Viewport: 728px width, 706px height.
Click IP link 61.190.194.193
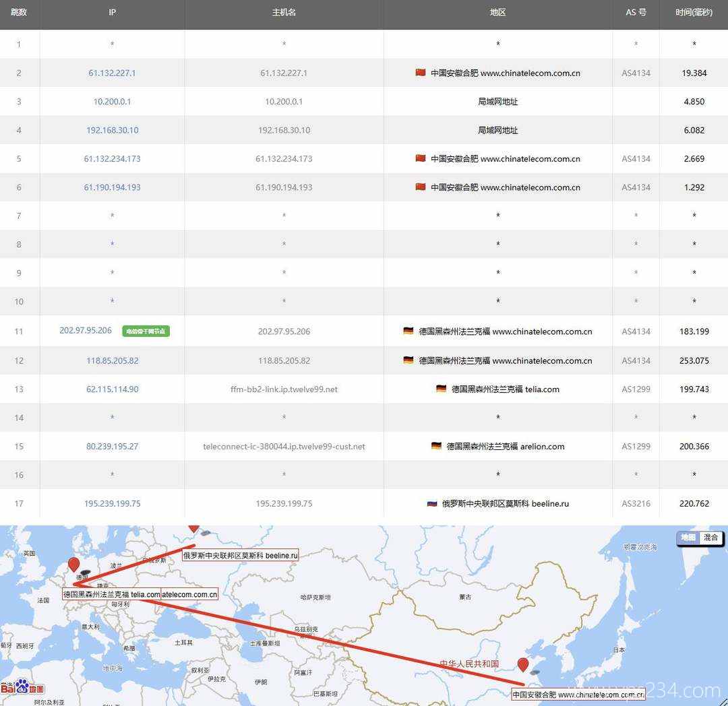[112, 187]
